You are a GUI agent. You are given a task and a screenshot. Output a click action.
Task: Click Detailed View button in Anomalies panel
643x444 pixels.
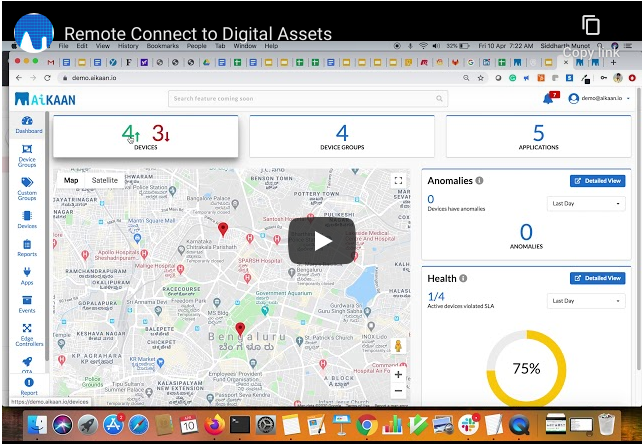click(x=597, y=181)
